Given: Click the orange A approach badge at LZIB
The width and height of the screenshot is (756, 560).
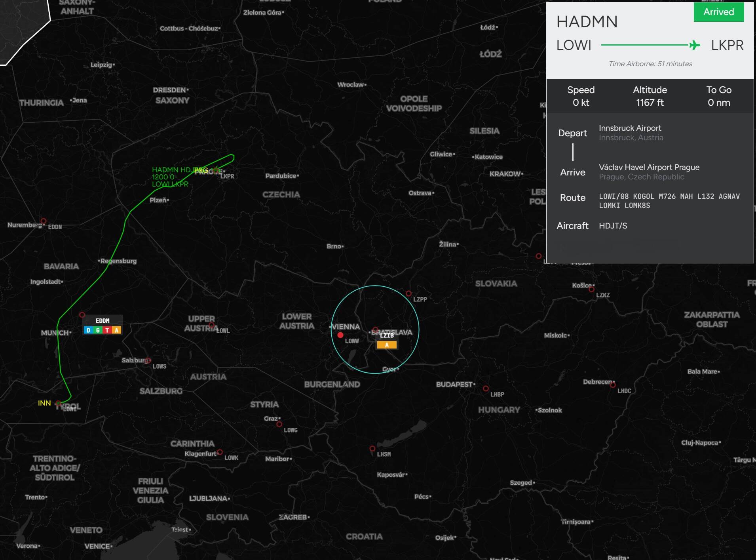Looking at the screenshot, I should [387, 345].
